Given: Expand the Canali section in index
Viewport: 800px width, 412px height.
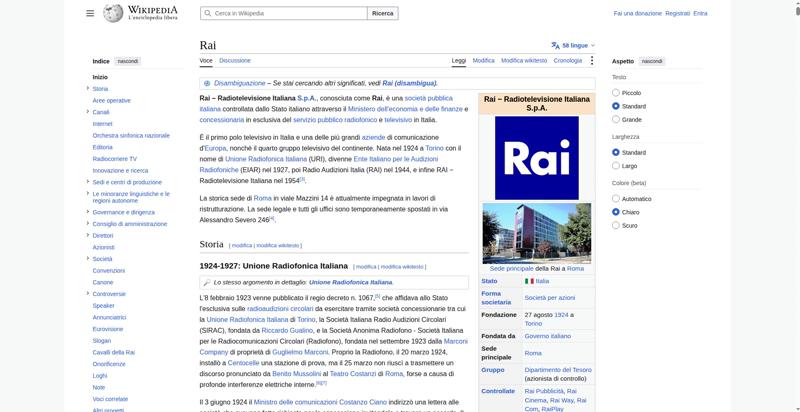Looking at the screenshot, I should point(88,112).
